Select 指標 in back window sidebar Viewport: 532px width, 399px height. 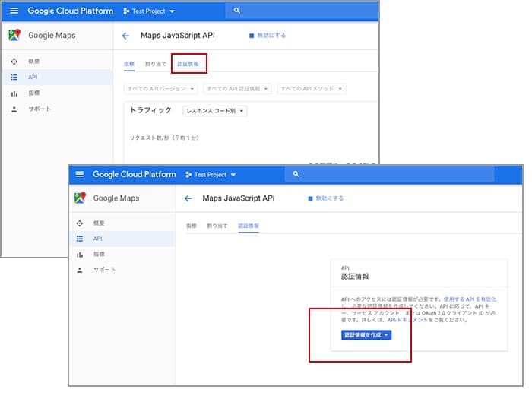pos(57,93)
